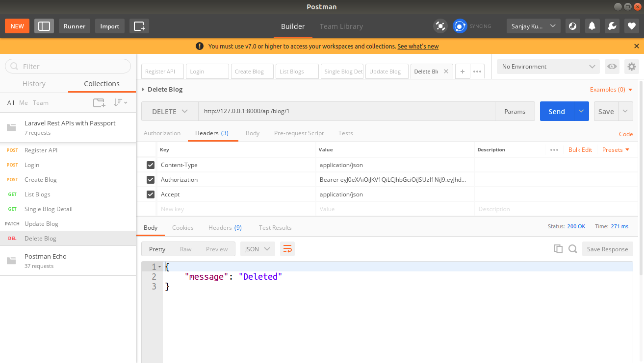Follow the See what's new link
Screen dimensions: 644x363
(x=418, y=46)
